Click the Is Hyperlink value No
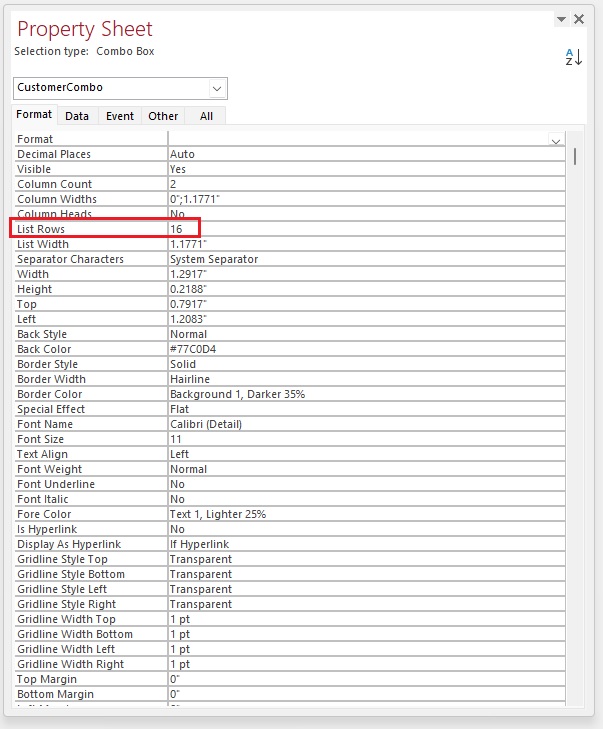Screen dimensions: 603x729 coord(366,529)
